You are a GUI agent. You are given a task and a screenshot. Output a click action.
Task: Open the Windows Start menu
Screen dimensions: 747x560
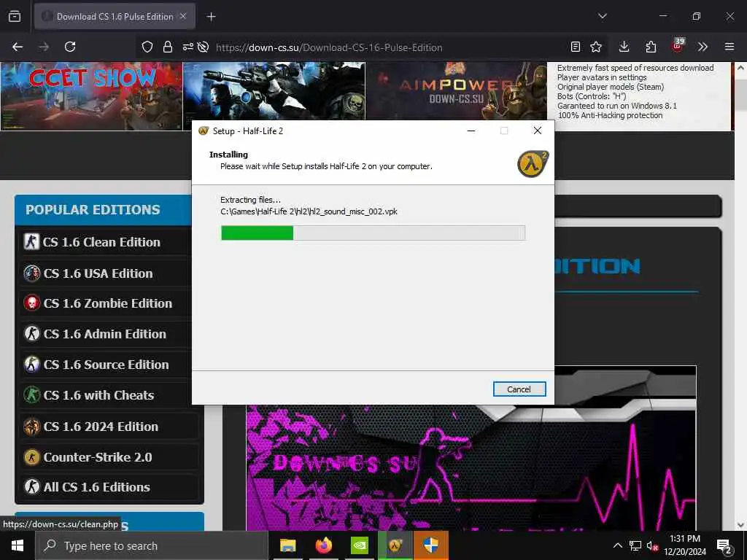coord(18,545)
